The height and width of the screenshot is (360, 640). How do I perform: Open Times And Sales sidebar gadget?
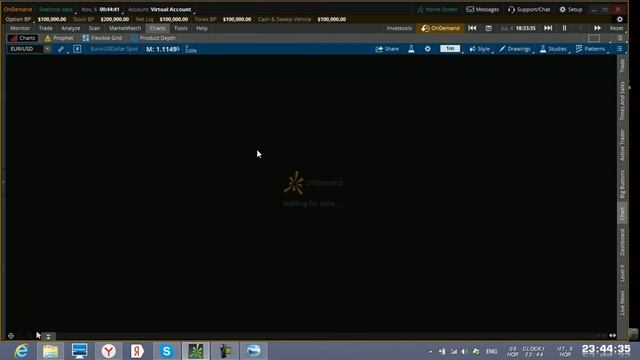pyautogui.click(x=622, y=100)
